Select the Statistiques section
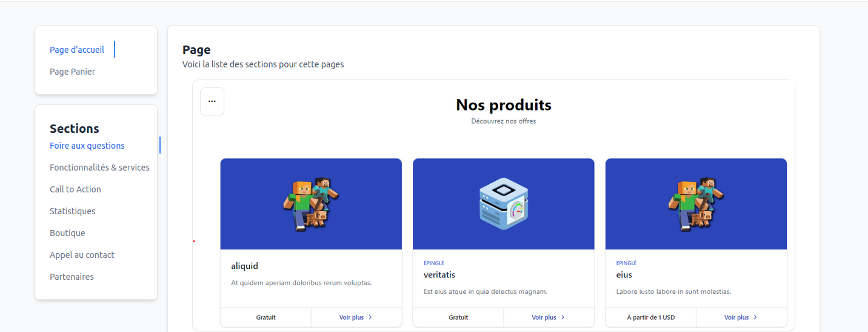This screenshot has height=332, width=868. click(x=73, y=211)
